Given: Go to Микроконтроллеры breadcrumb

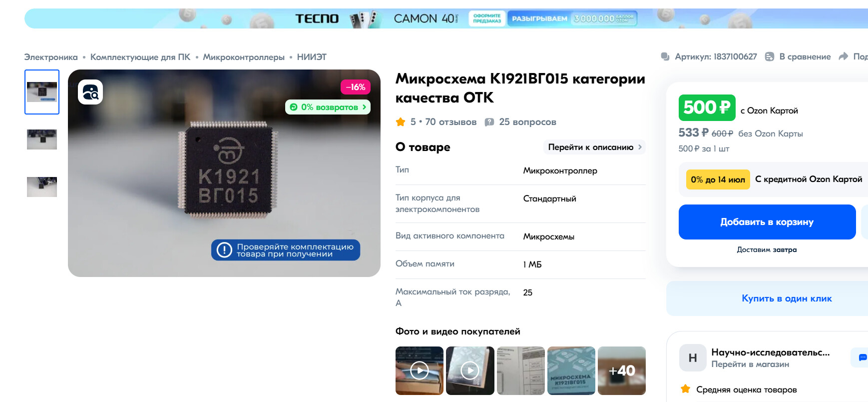Looking at the screenshot, I should [244, 57].
